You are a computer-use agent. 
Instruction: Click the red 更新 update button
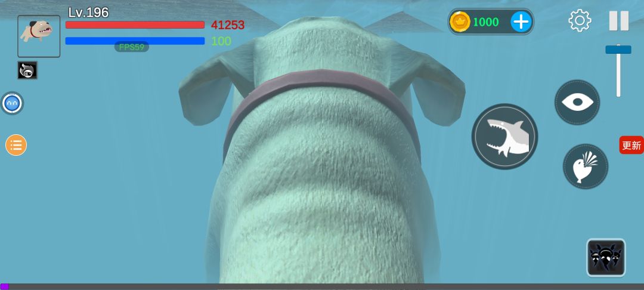pos(631,145)
